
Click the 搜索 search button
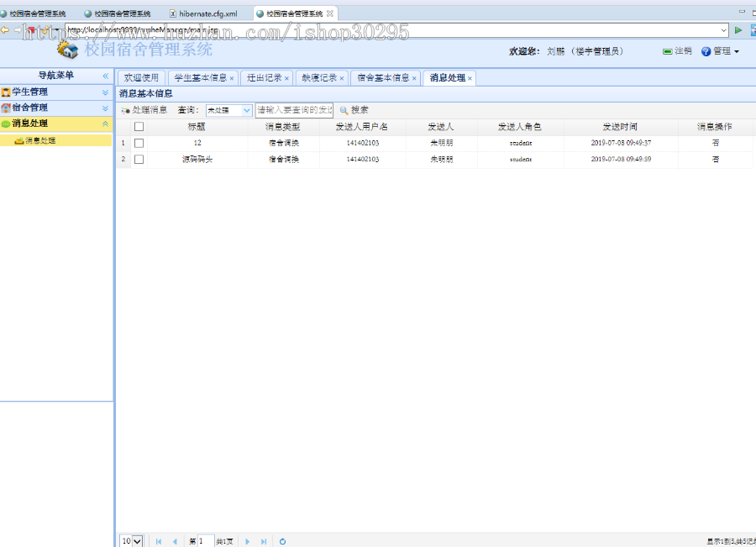(354, 110)
